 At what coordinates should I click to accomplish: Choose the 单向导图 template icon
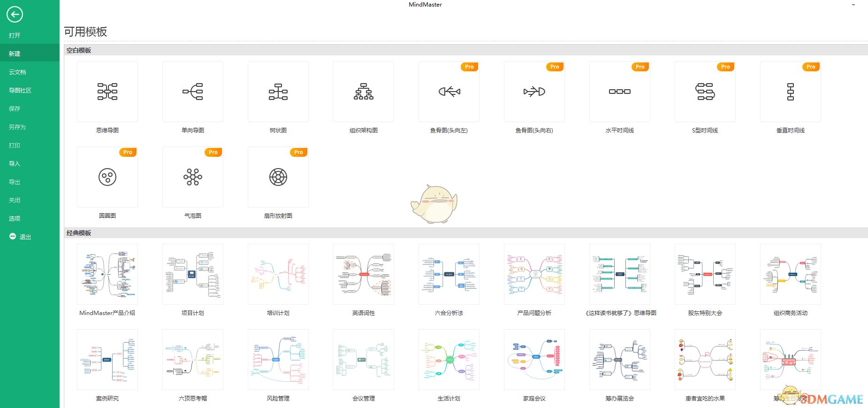[193, 92]
